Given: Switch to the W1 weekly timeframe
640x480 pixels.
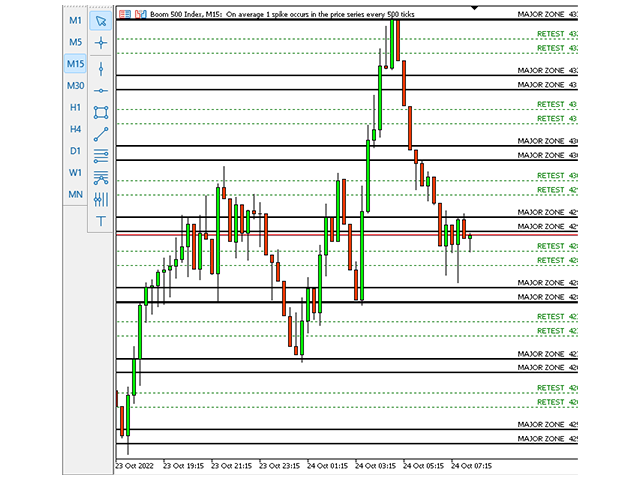Looking at the screenshot, I should [x=75, y=173].
